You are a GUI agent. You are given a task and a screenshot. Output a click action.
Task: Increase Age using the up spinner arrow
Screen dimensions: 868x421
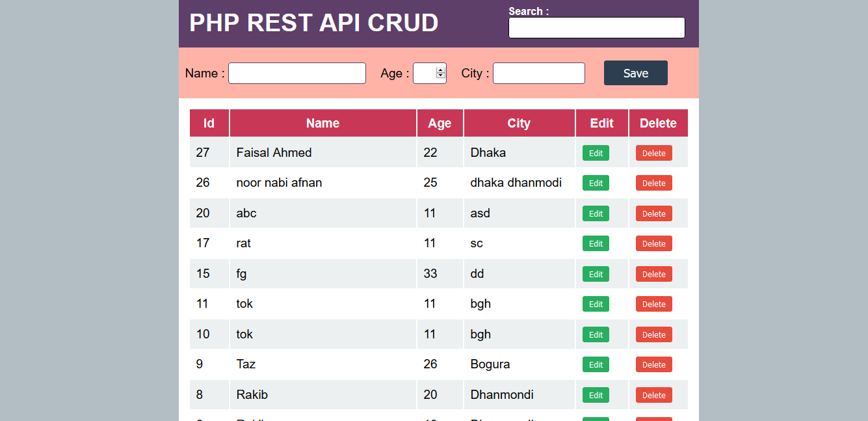click(x=441, y=70)
